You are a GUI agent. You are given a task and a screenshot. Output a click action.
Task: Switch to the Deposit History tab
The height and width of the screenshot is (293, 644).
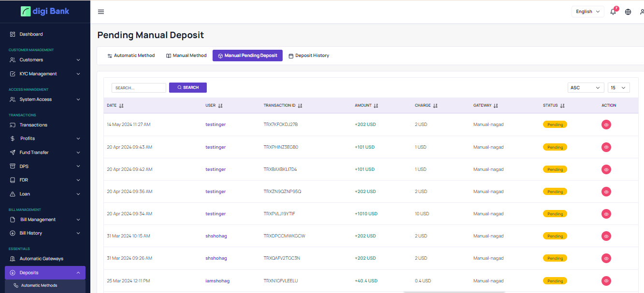pos(309,56)
